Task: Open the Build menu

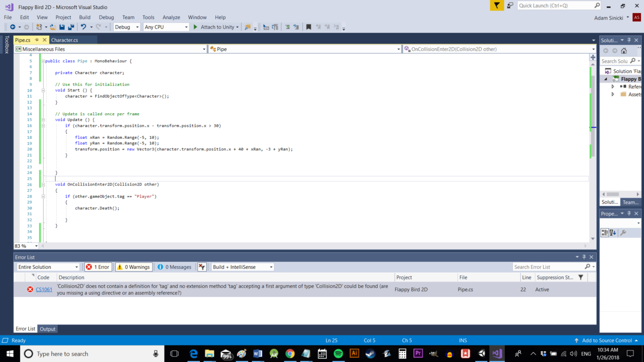Action: [85, 17]
